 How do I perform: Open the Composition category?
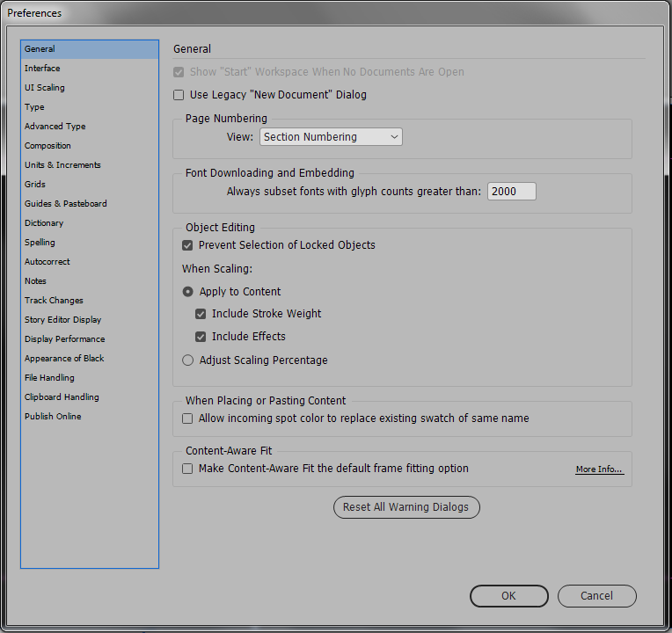click(90, 146)
